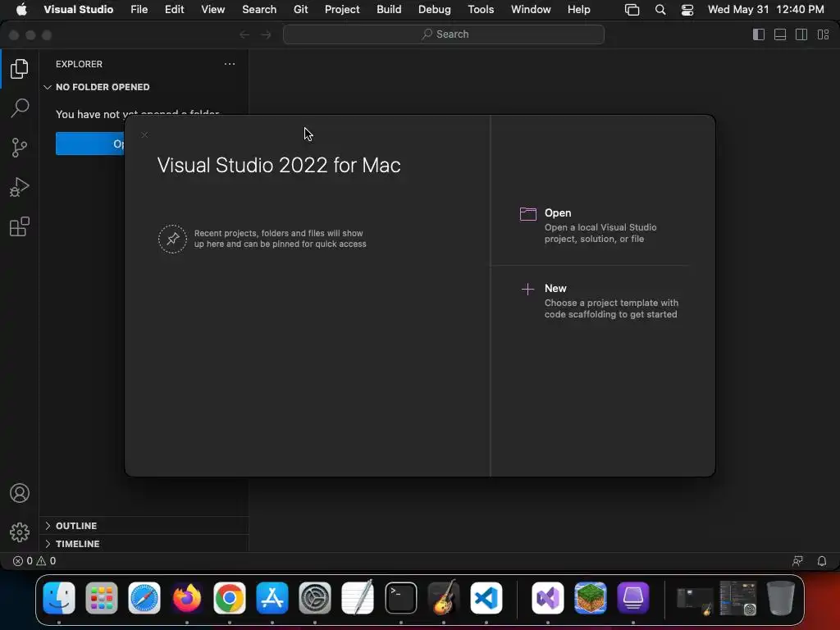Screen dimensions: 840x630
Task: Click the command center Search field
Action: (444, 34)
